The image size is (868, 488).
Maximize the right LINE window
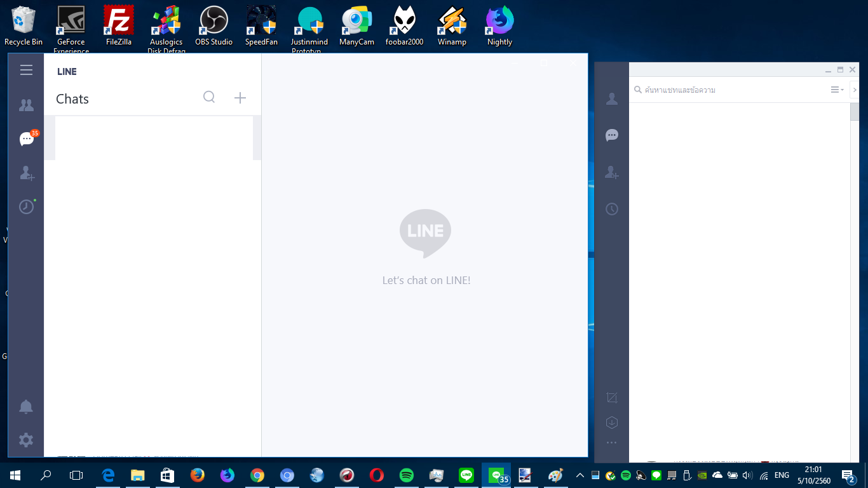click(840, 69)
